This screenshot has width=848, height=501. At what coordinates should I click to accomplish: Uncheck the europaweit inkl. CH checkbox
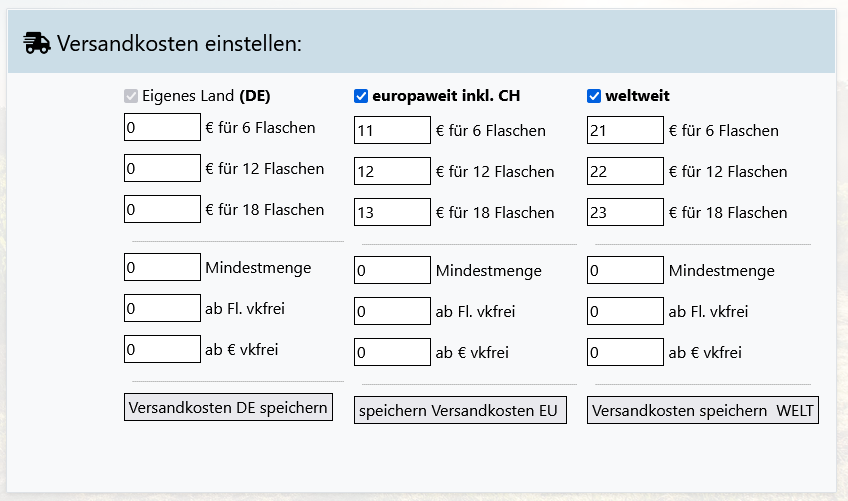(x=361, y=97)
